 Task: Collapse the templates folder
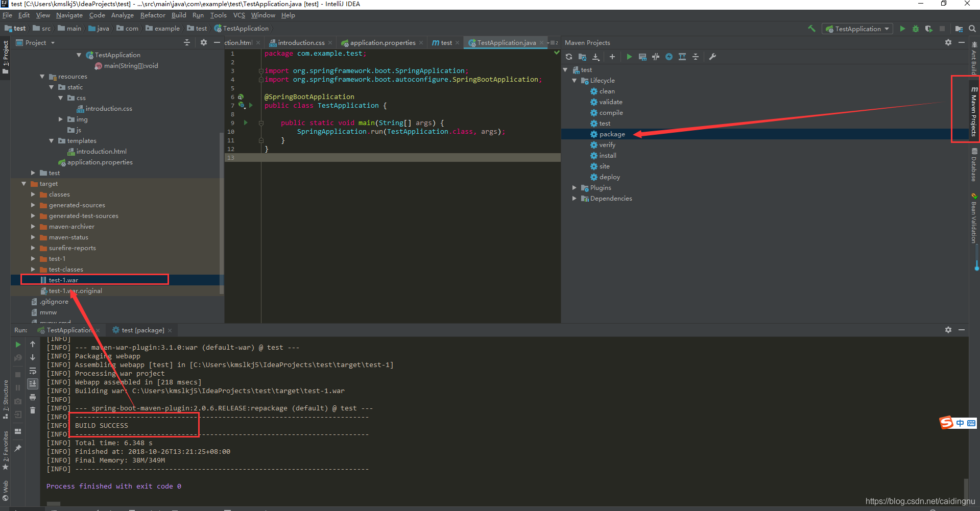point(52,141)
